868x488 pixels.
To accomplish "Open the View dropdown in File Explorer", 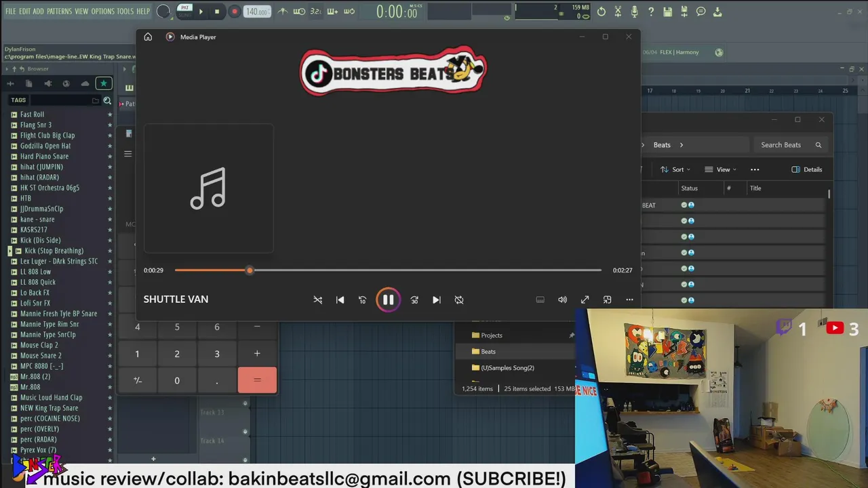I will tap(720, 169).
